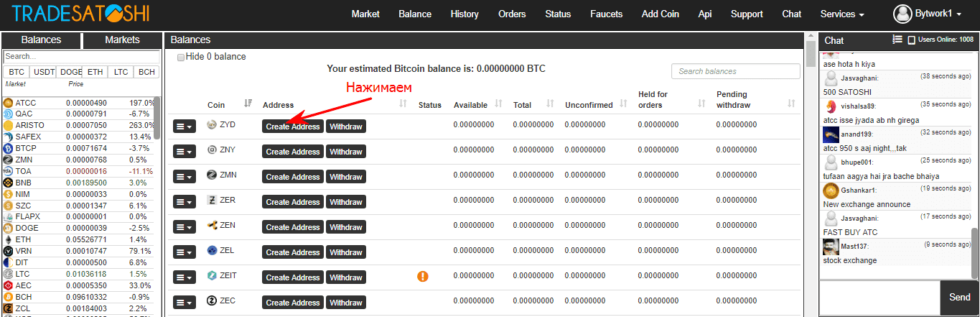Go to History page
Screen dimensions: 980x317
465,14
